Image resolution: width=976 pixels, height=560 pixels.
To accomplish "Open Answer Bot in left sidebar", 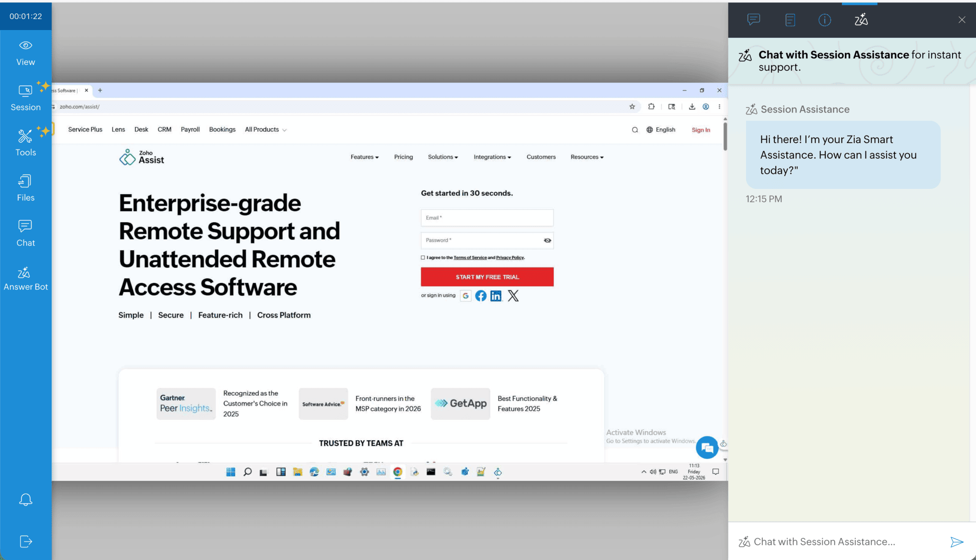I will tap(26, 279).
